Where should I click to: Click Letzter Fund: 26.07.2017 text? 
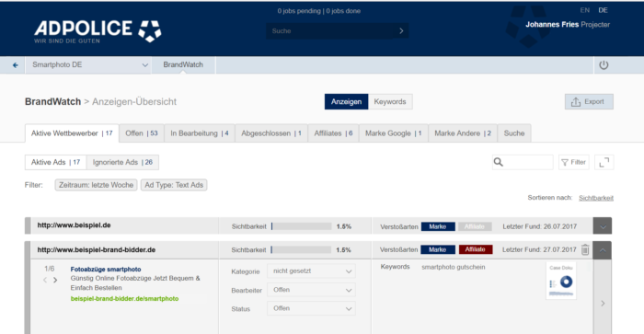[540, 226]
